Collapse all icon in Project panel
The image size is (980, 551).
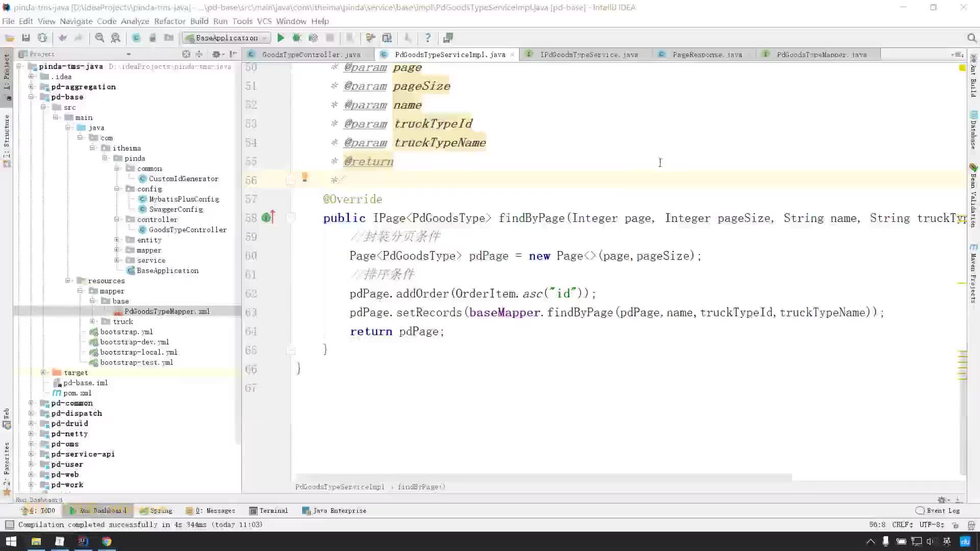click(199, 54)
